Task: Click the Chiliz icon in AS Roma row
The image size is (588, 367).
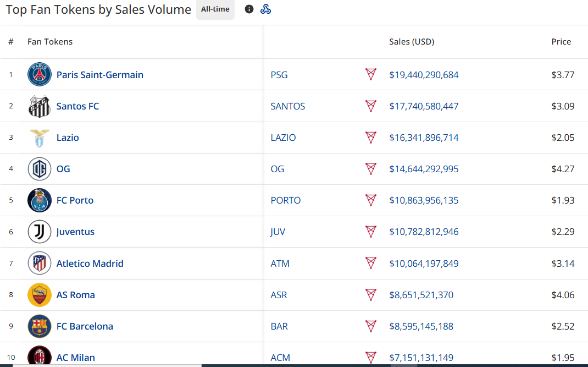Action: (371, 294)
